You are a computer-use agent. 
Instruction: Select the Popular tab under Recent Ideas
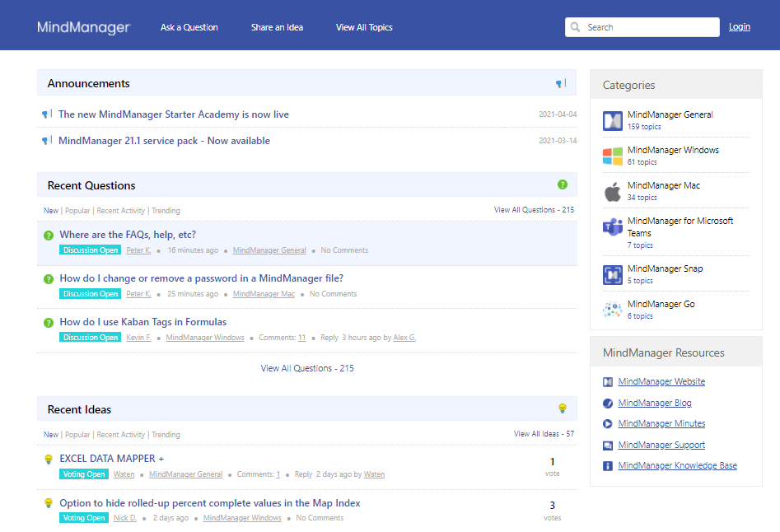point(77,434)
